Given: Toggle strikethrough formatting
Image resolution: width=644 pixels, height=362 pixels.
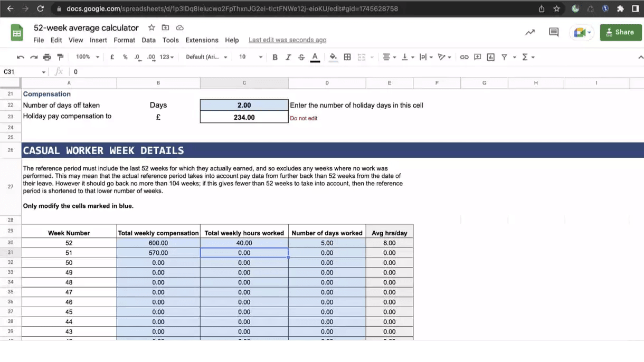Looking at the screenshot, I should (301, 57).
